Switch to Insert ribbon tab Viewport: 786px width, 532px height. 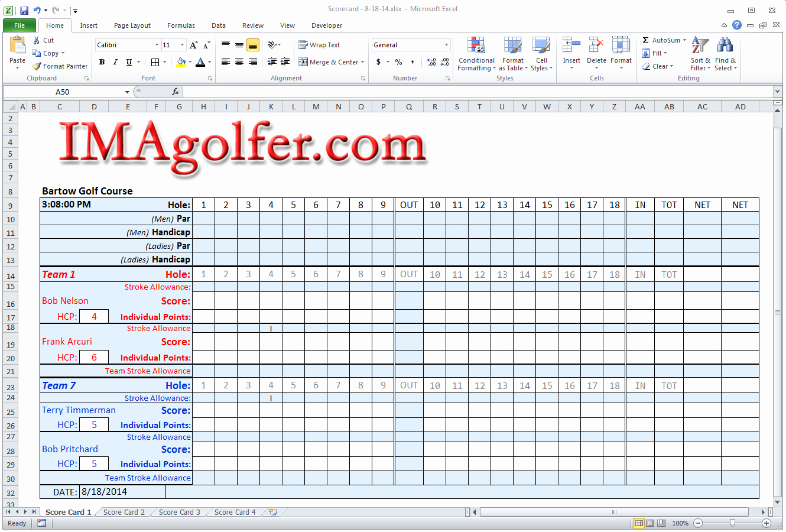tap(89, 25)
